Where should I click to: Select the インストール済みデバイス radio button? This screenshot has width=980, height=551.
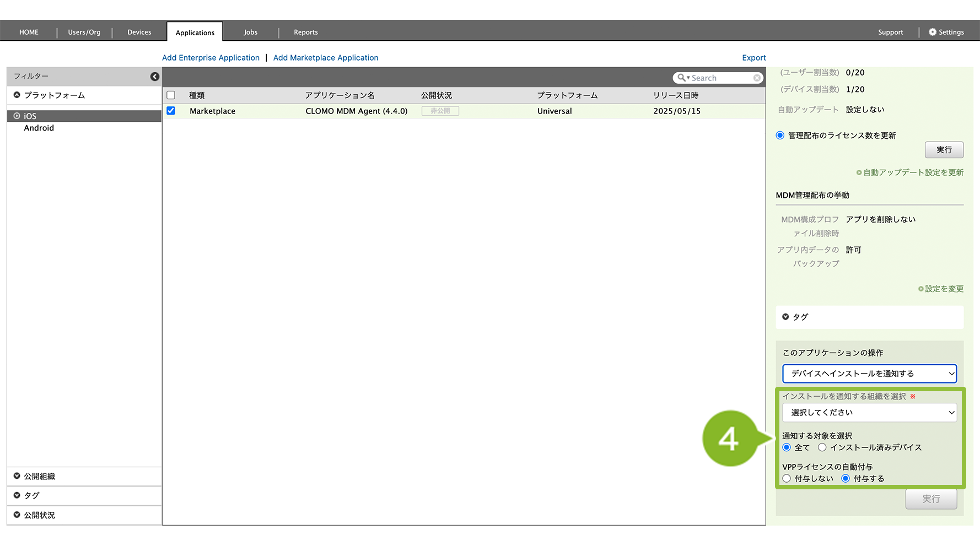coord(822,447)
